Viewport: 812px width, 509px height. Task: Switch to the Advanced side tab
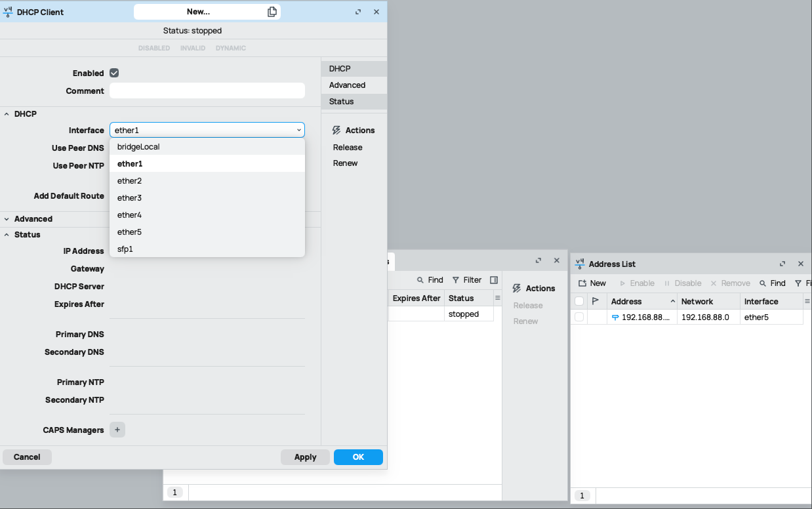tap(354, 85)
